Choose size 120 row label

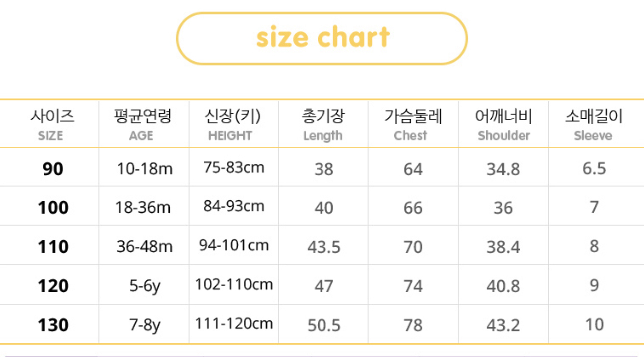[x=53, y=286]
